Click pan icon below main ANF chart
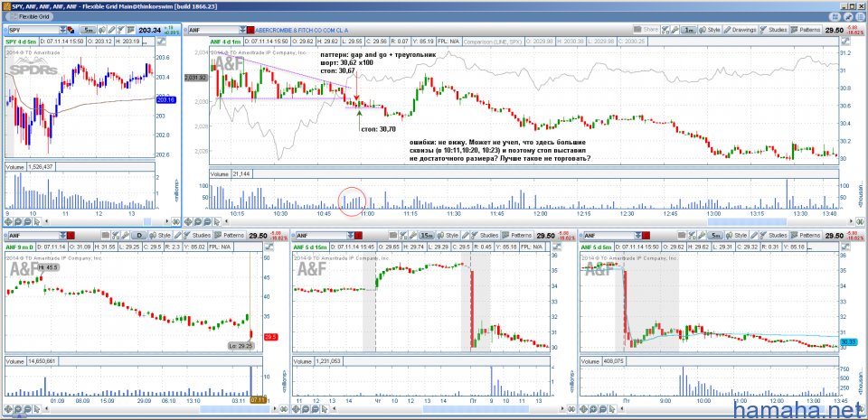868x420 pixels. (x=190, y=221)
